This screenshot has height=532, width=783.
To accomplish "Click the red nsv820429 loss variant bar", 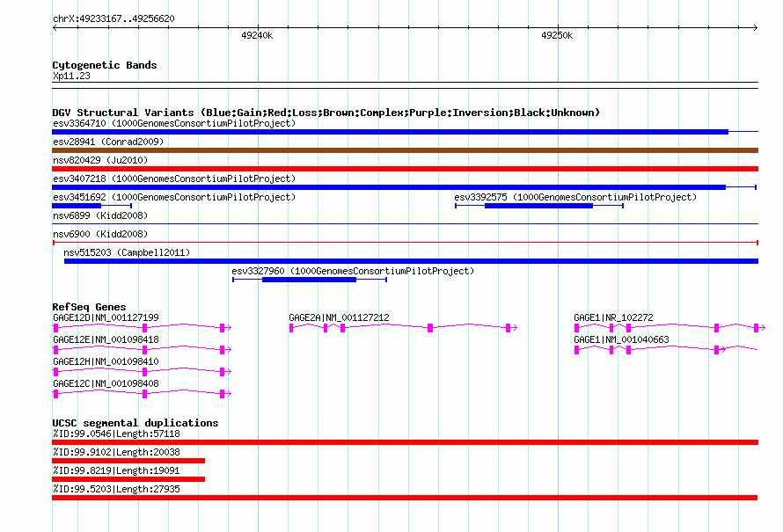I will point(405,169).
